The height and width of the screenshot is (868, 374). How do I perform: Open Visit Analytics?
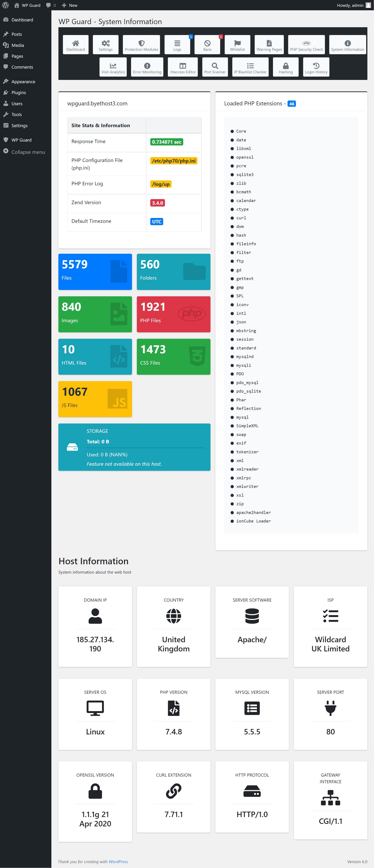click(113, 67)
